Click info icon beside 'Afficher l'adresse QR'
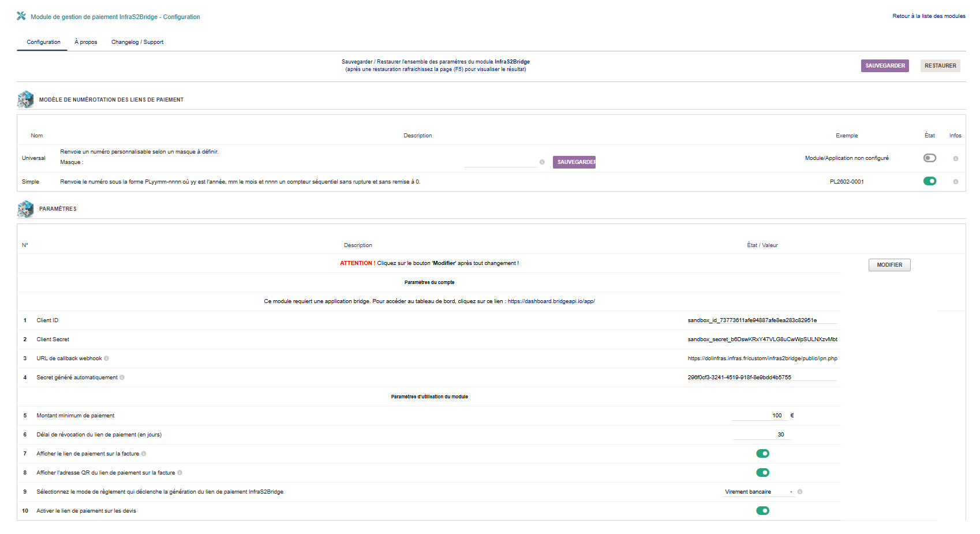 [179, 473]
